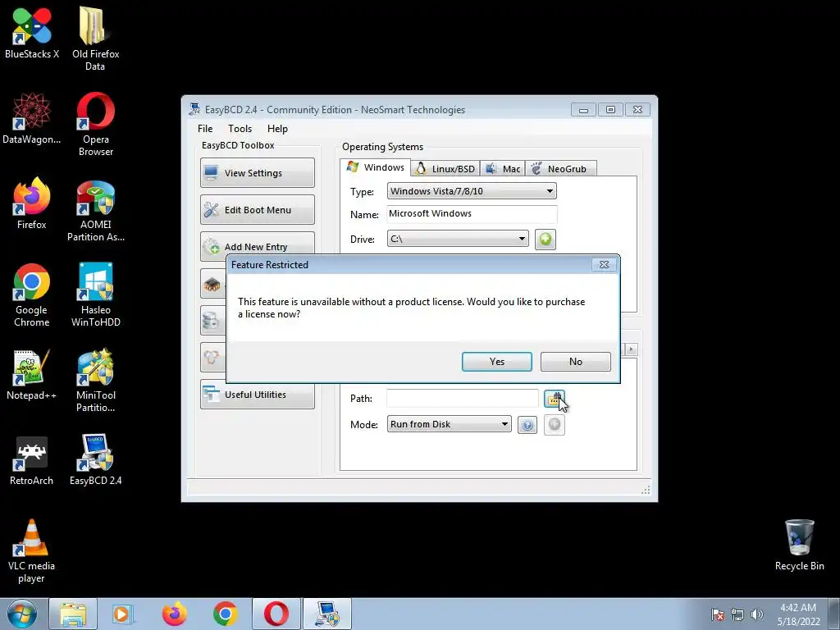Screen dimensions: 840x630
Task: Click Show desktop button at taskbar end
Action: tap(834, 614)
